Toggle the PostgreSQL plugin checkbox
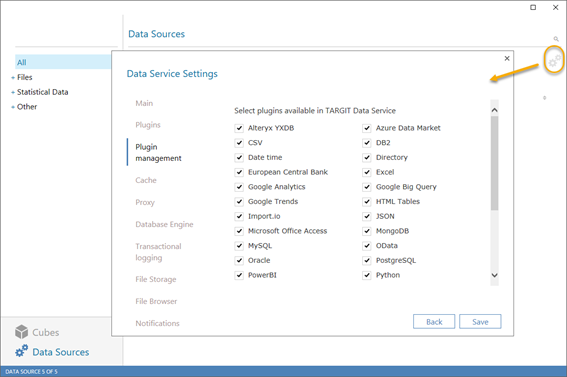567x377 pixels. 367,260
